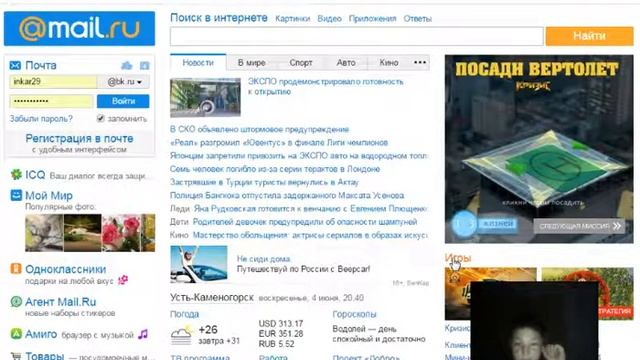
Task: Click the Видео search category
Action: [x=329, y=19]
